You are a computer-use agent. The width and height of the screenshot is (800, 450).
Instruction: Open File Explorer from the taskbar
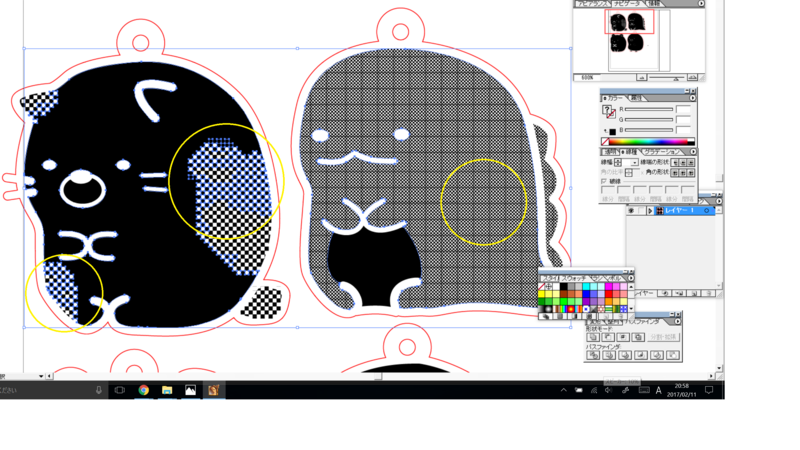point(167,390)
